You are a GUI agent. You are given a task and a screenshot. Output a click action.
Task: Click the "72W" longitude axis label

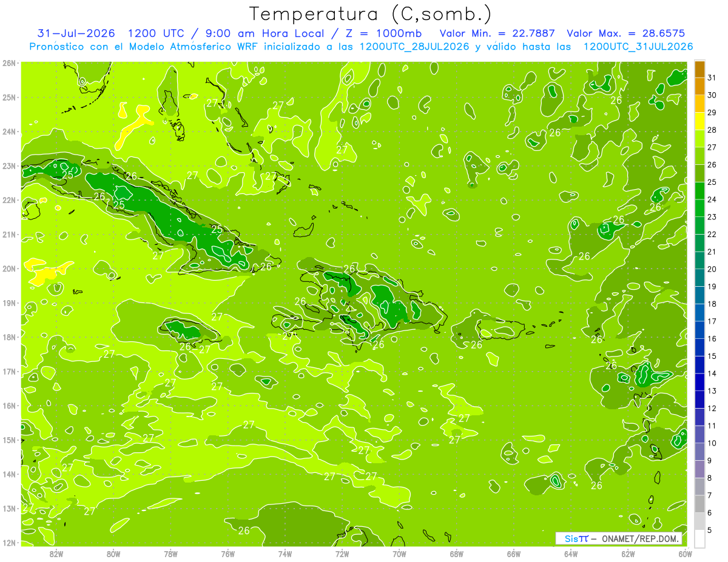coord(342,554)
